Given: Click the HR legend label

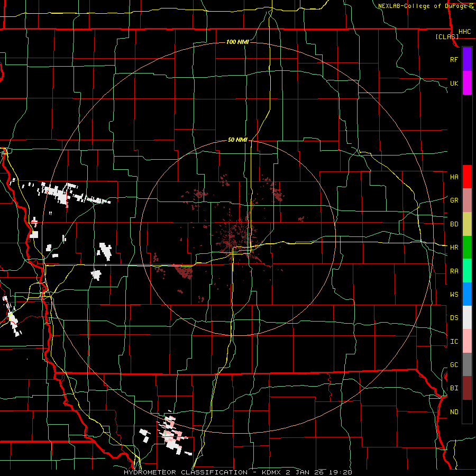Looking at the screenshot, I should tap(454, 248).
